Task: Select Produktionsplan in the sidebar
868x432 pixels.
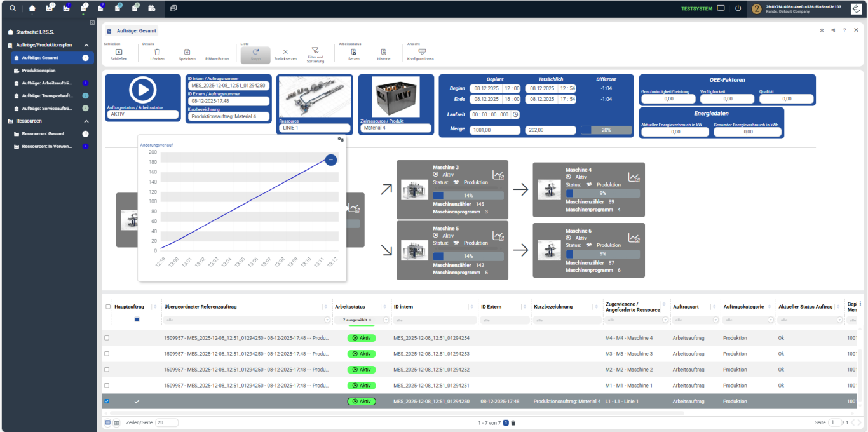Action: [39, 71]
